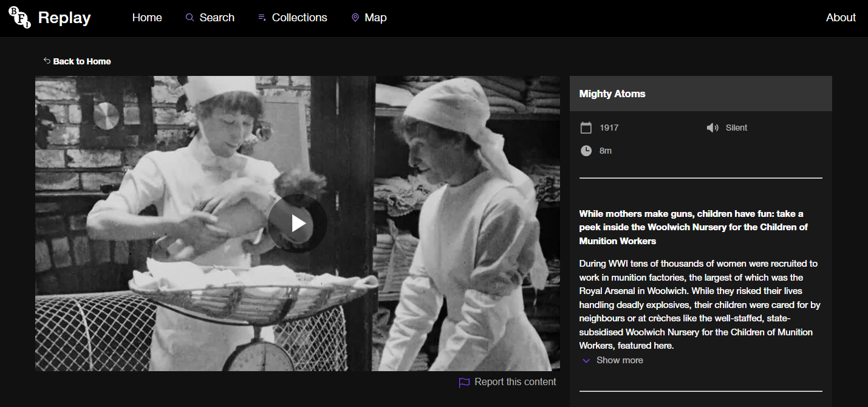Expand description with Show more

point(620,360)
